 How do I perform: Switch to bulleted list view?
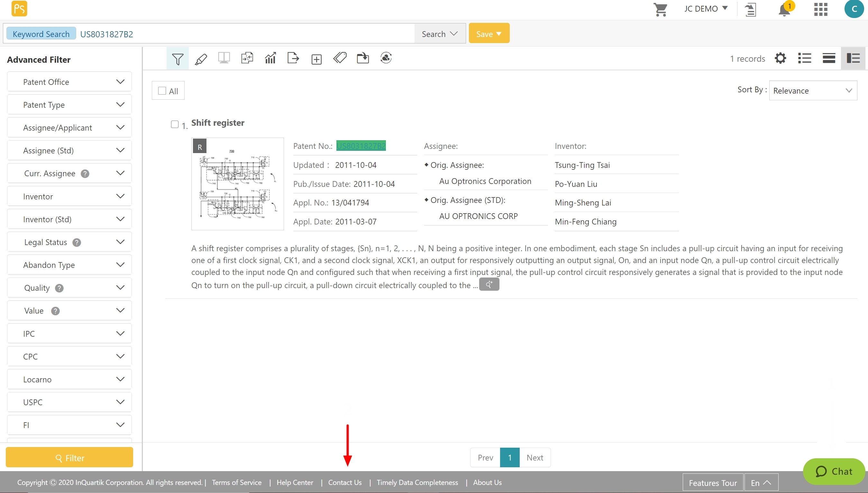point(805,58)
